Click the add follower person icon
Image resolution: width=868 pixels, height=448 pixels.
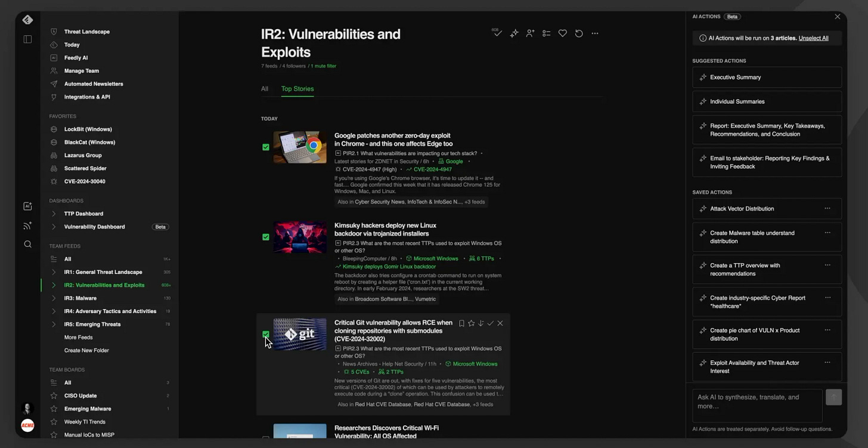[x=530, y=33]
